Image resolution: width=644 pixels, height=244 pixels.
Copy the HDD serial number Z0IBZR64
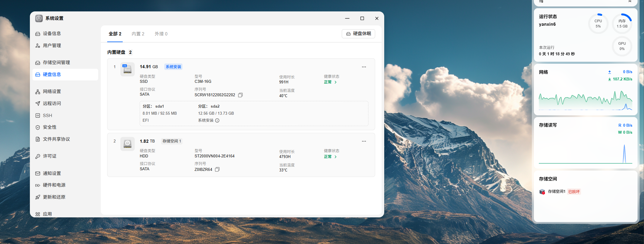tap(217, 169)
